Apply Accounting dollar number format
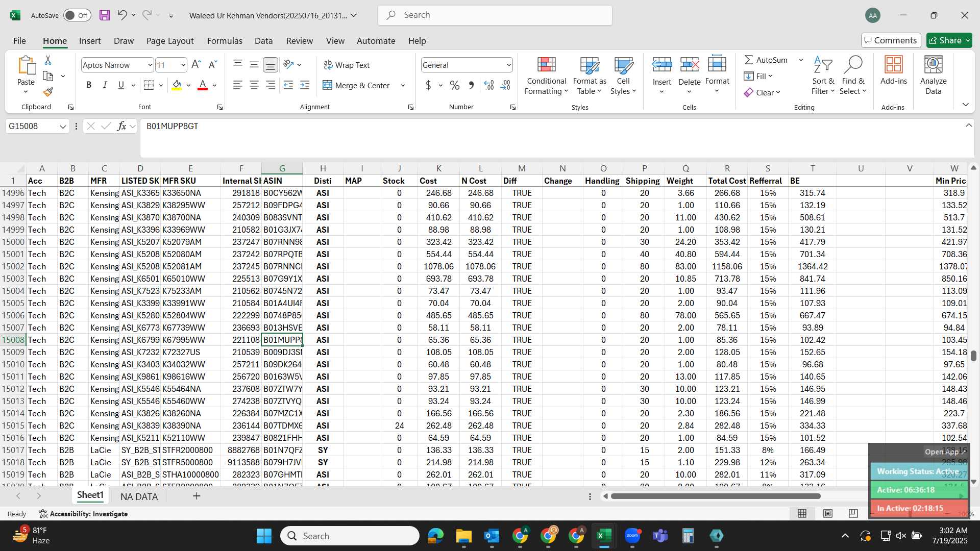The height and width of the screenshot is (551, 980). coord(428,85)
